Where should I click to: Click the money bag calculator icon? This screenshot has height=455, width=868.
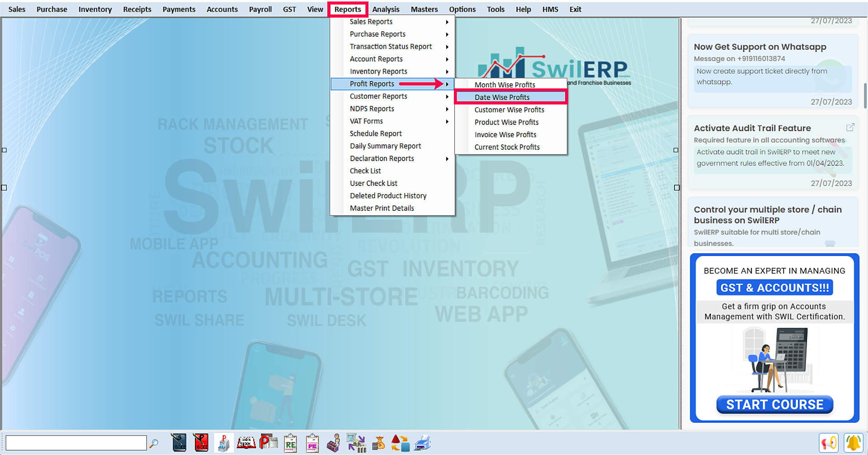pos(378,443)
